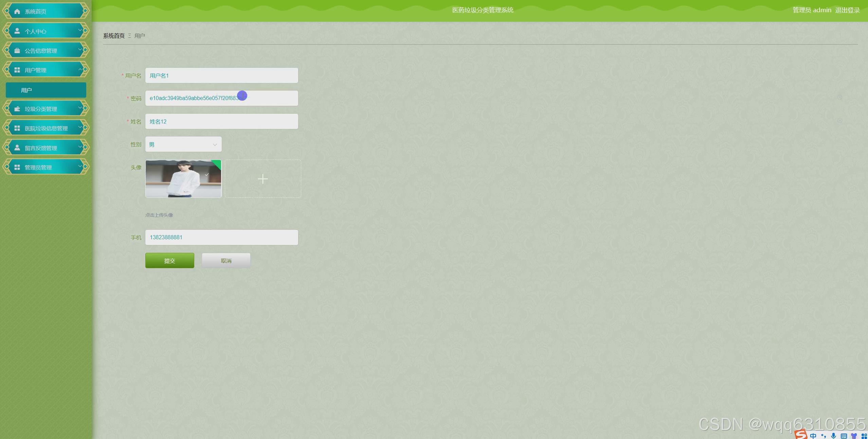The width and height of the screenshot is (868, 439).
Task: Click the skin shirt icon in input toolbar
Action: point(854,436)
